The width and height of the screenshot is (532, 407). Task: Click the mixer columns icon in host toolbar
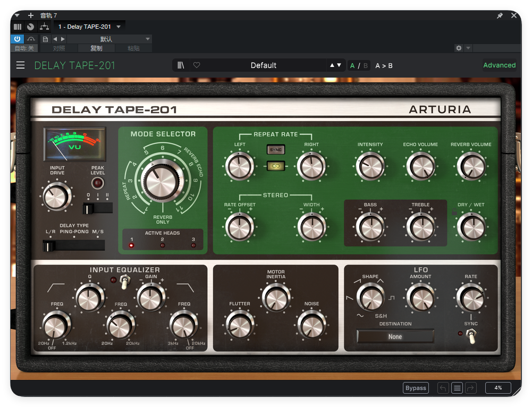pos(18,27)
